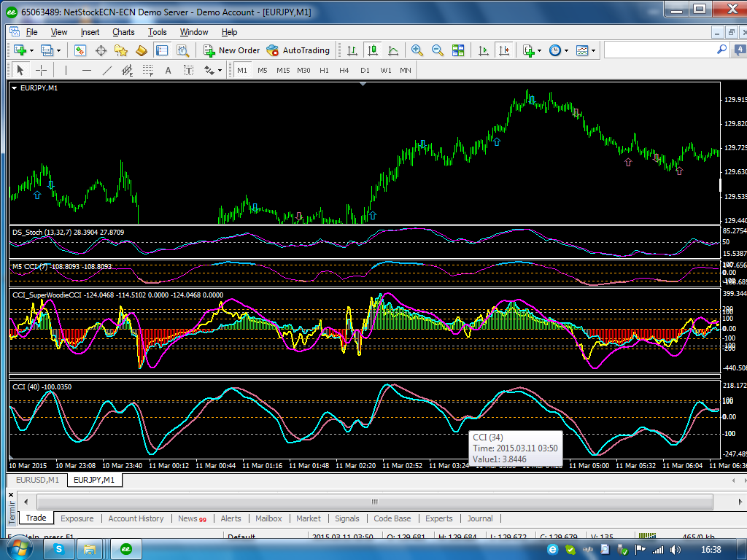Open the Charts menu
Screen dimensions: 747x560
[123, 32]
